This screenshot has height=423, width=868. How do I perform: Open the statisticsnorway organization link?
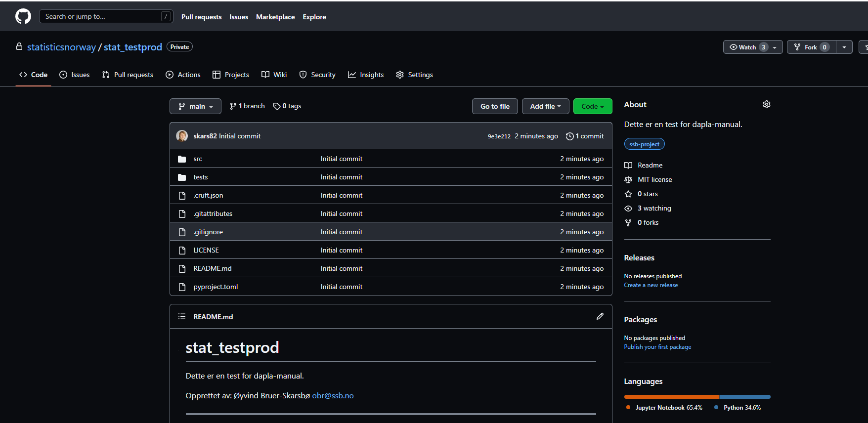pos(61,47)
